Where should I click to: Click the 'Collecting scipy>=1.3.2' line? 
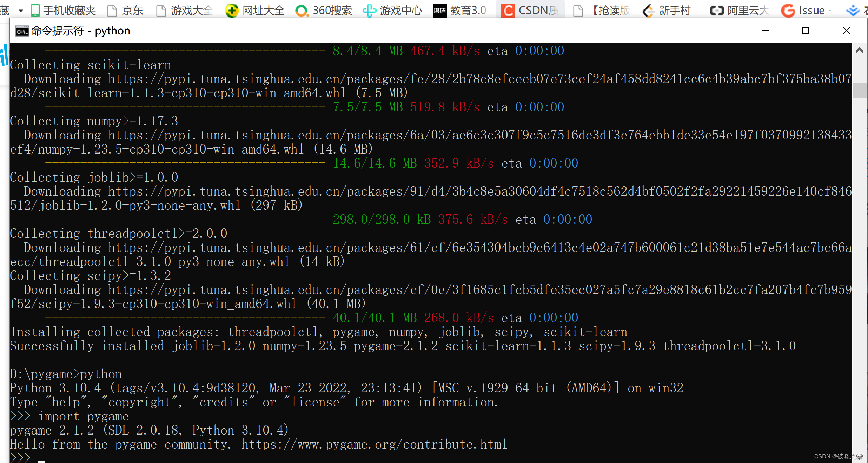point(91,276)
